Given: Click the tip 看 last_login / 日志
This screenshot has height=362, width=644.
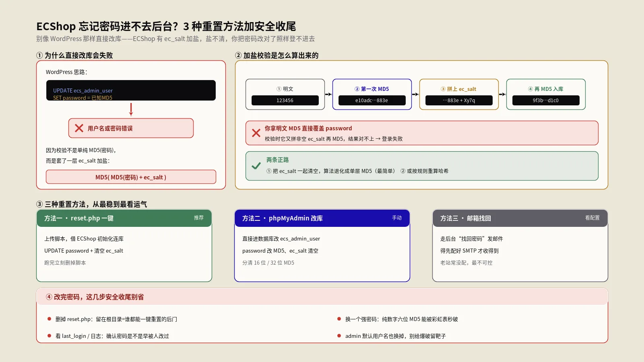Looking at the screenshot, I should point(112,336).
